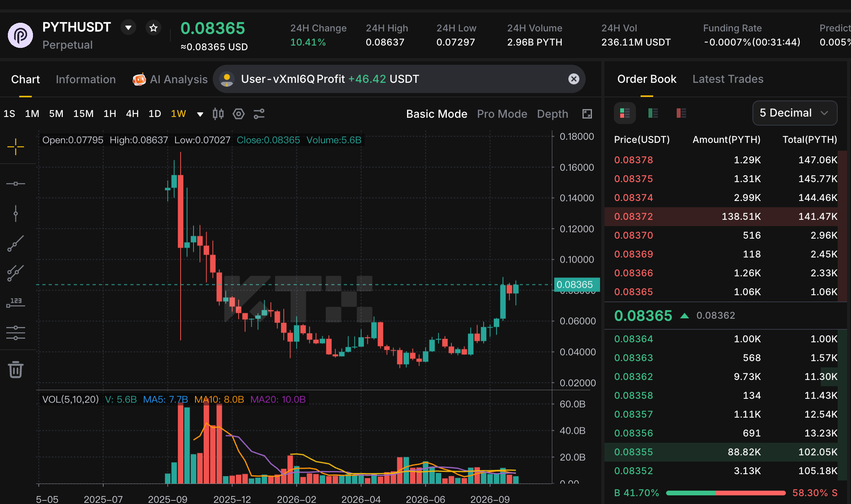Select the 15M timeframe
The image size is (851, 504).
coord(83,114)
